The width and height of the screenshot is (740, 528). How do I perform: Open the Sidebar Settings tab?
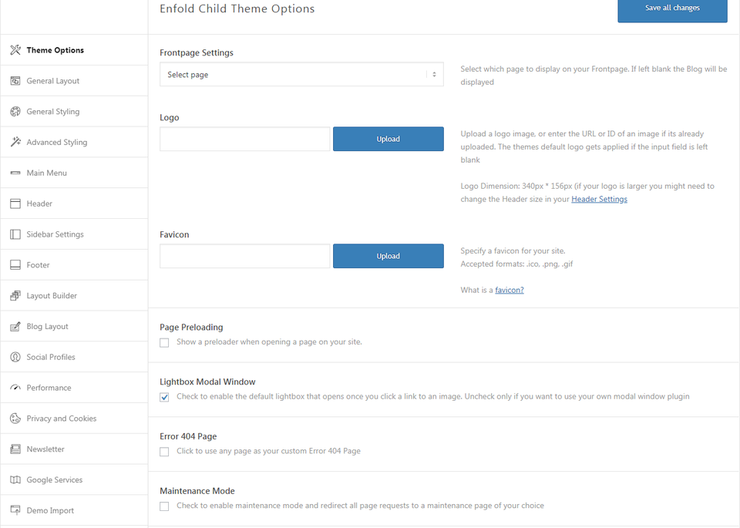(x=55, y=235)
